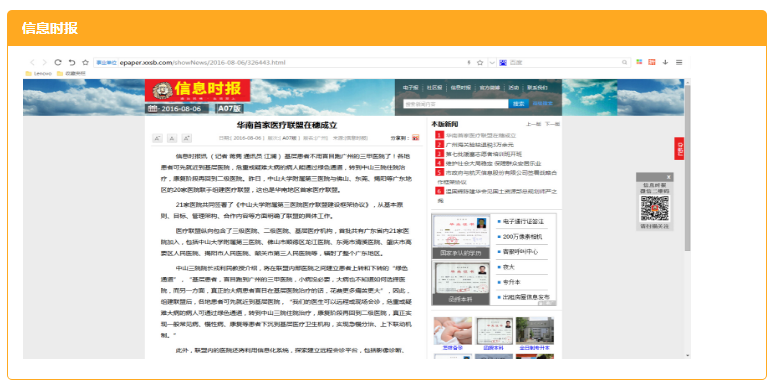Expand the address bar dropdown chevron
Screen dimensions: 776x388
point(492,62)
